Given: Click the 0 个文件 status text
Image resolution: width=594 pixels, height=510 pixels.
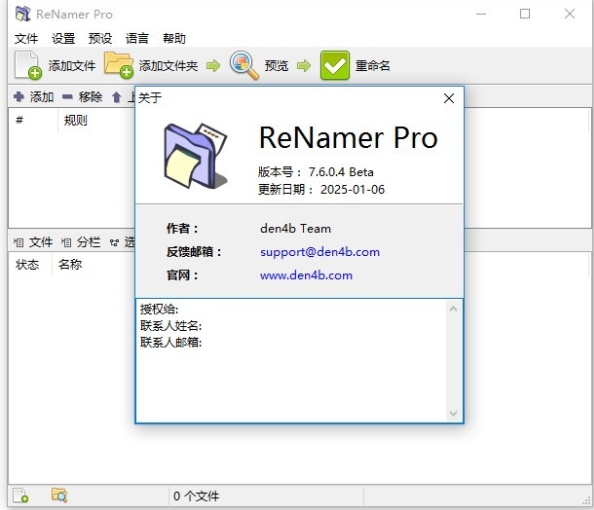Looking at the screenshot, I should point(196,496).
